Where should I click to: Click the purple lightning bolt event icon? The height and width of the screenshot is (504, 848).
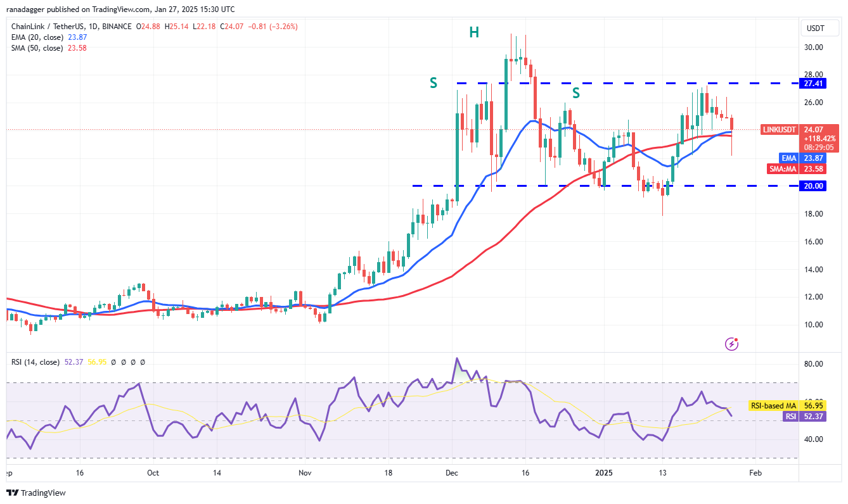click(732, 344)
